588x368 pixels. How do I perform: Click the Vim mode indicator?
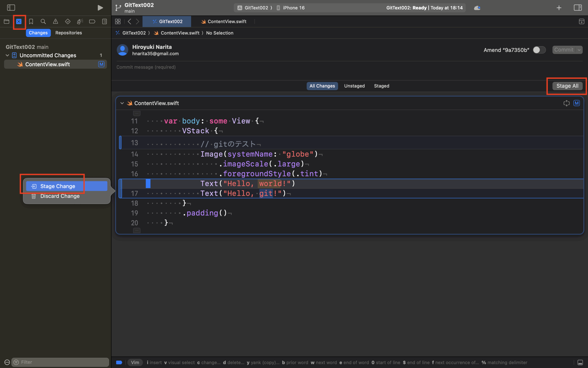point(135,362)
